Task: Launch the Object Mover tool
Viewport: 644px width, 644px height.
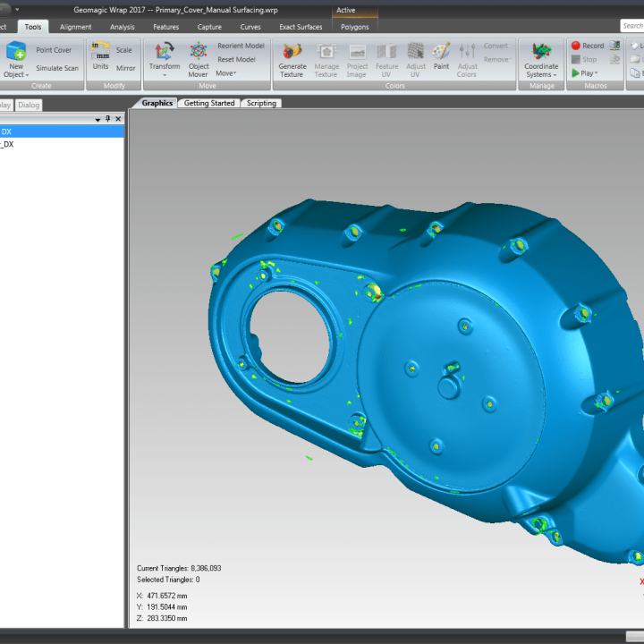Action: (199, 60)
